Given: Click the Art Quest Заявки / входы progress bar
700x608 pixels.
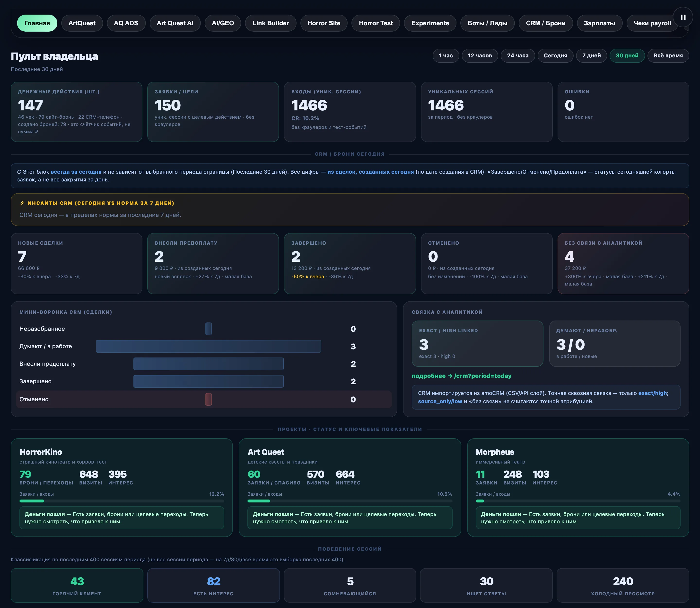Looking at the screenshot, I should coord(350,501).
